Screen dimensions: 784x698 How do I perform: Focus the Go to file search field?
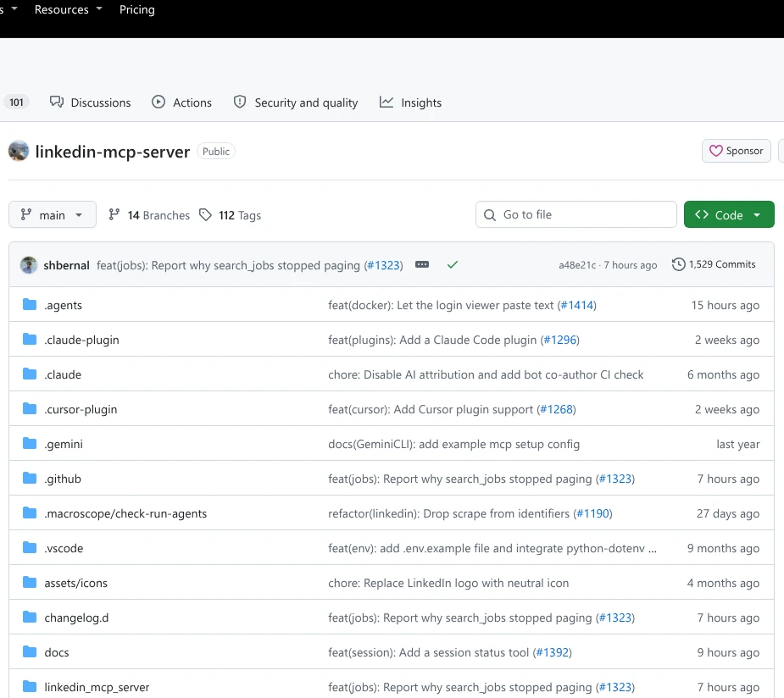pos(576,215)
